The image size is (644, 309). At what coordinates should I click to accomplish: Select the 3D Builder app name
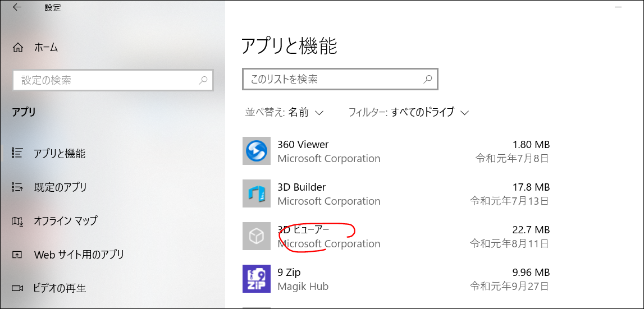pyautogui.click(x=302, y=187)
